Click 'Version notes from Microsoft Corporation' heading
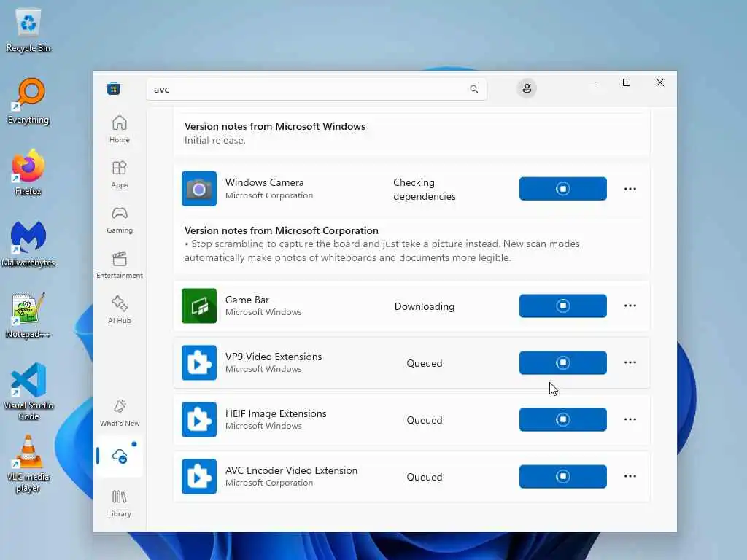 pos(281,230)
